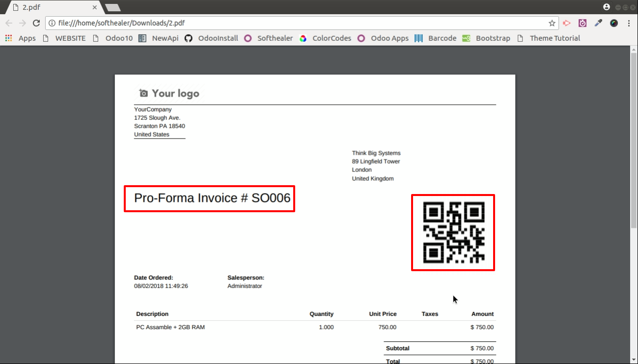
Task: Open the Chrome three-dot menu
Action: click(x=629, y=23)
